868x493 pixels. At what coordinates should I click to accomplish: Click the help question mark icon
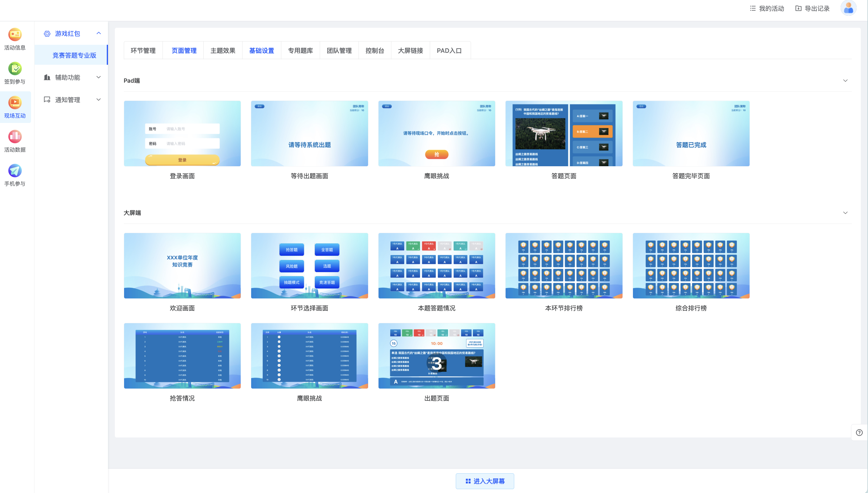click(x=859, y=432)
